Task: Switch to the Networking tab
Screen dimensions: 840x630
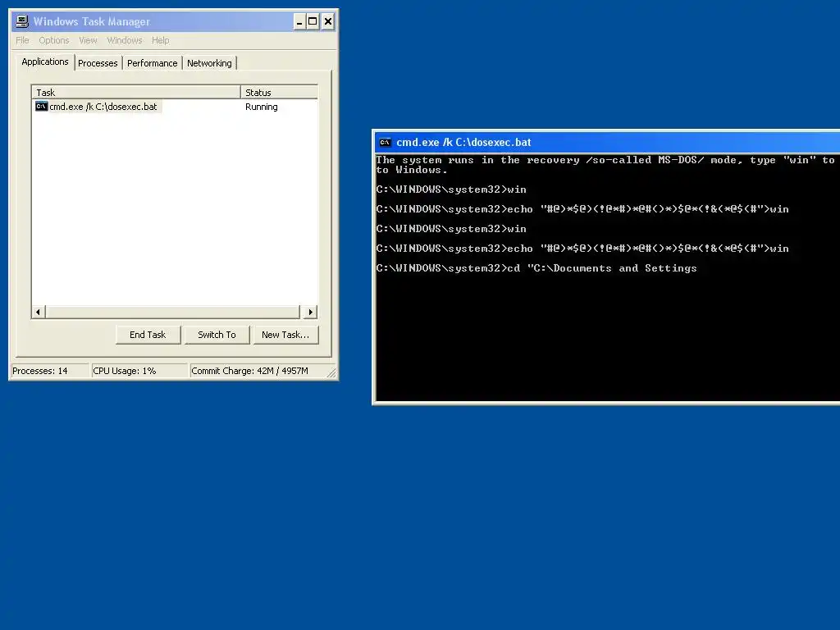Action: click(209, 63)
